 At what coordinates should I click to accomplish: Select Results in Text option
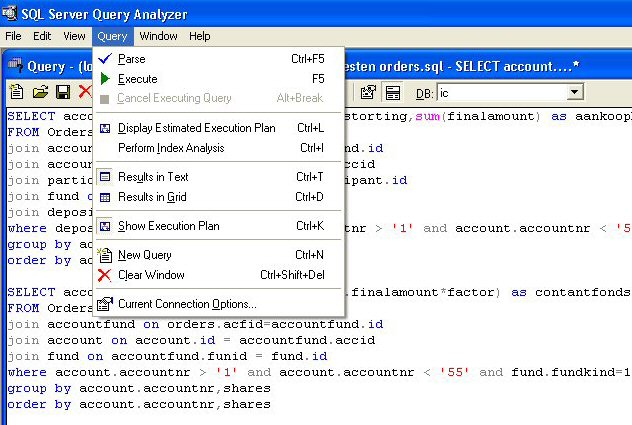(218, 177)
